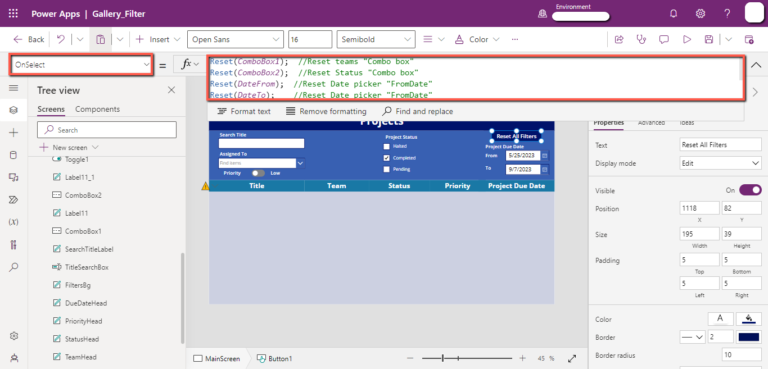Open the app launcher waffle icon
768x369 pixels.
13,14
